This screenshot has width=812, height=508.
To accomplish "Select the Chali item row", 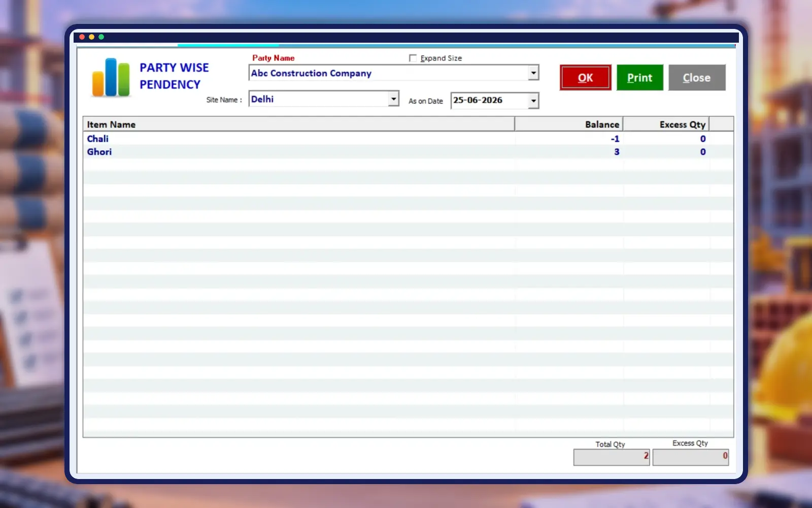I will click(x=409, y=139).
